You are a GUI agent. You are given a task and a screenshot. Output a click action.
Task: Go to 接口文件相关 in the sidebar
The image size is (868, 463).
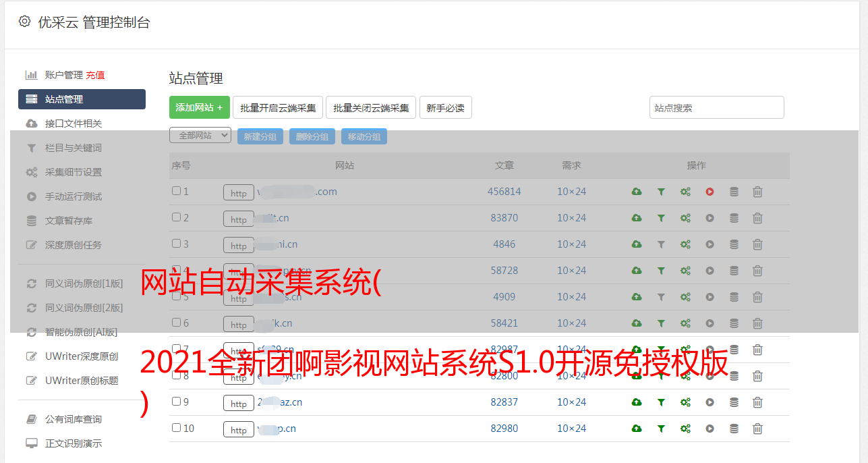coord(74,124)
